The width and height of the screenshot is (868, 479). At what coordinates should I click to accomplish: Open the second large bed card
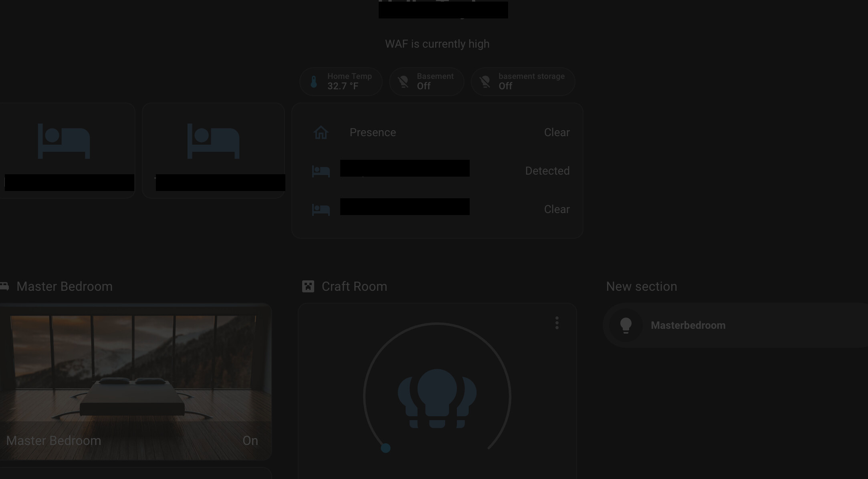(x=213, y=144)
